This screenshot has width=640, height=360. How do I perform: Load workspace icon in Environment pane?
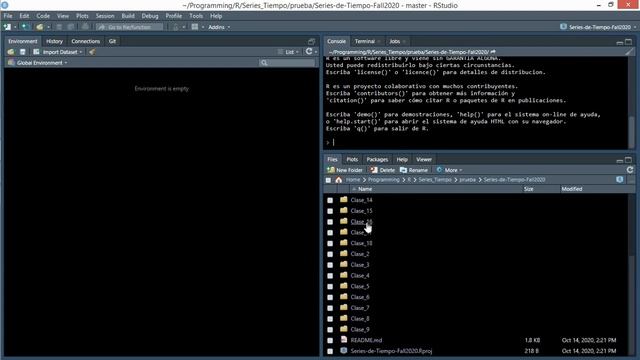click(x=11, y=52)
